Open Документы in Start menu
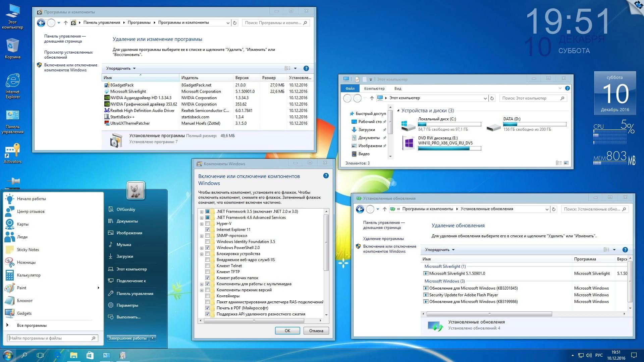 coord(127,221)
